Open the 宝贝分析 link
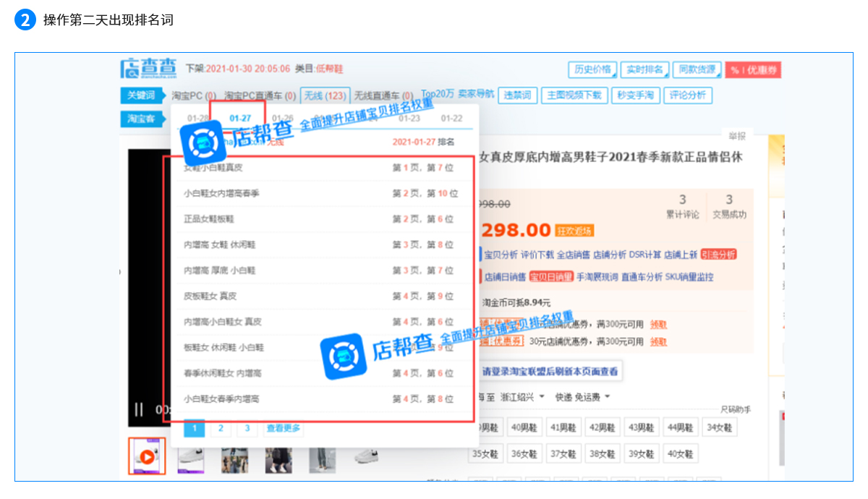The image size is (868, 499). pyautogui.click(x=501, y=255)
